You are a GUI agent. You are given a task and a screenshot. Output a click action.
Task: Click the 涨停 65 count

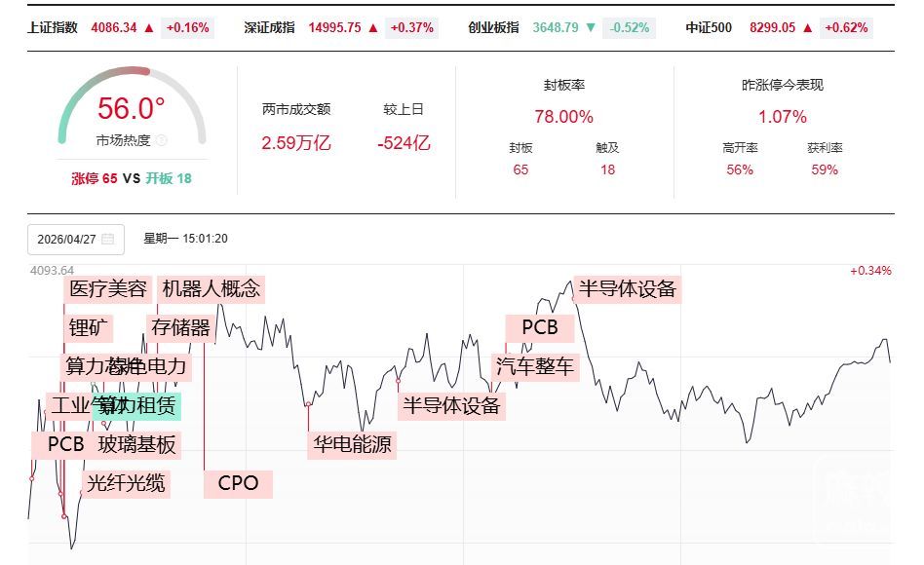[x=94, y=178]
